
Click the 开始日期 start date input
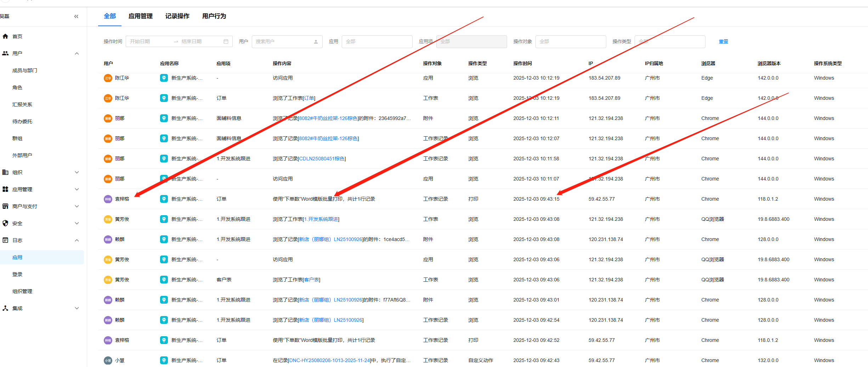click(x=149, y=42)
